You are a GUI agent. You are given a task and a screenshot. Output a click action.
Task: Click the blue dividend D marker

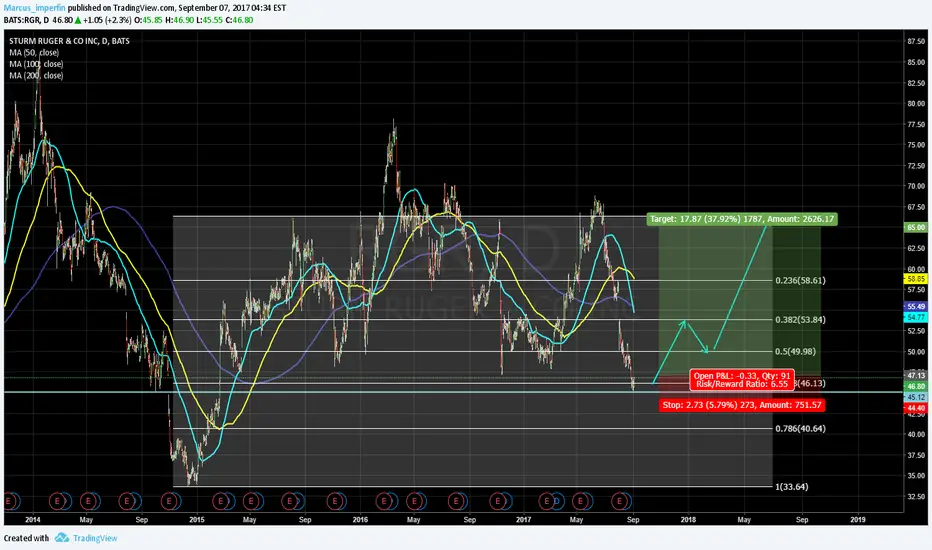[x=557, y=501]
